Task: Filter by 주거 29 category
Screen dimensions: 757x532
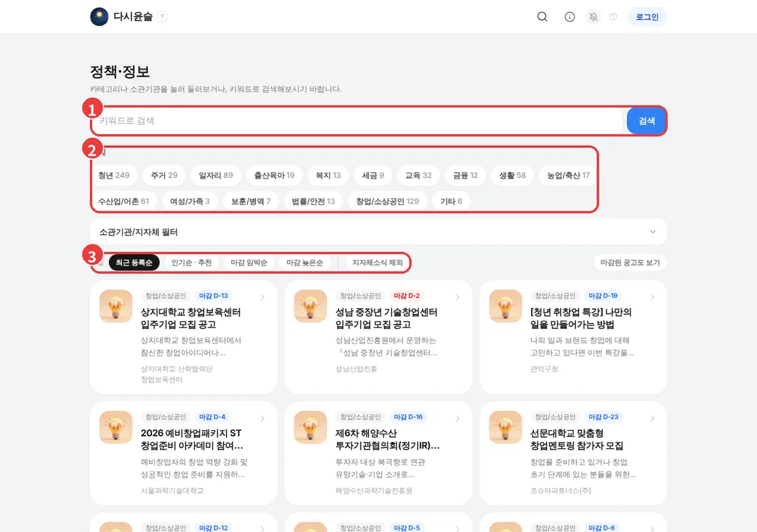Action: tap(164, 175)
